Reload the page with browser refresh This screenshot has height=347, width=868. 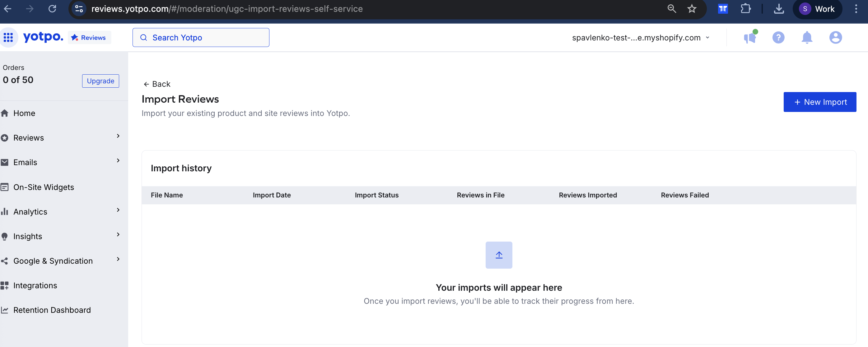tap(52, 9)
